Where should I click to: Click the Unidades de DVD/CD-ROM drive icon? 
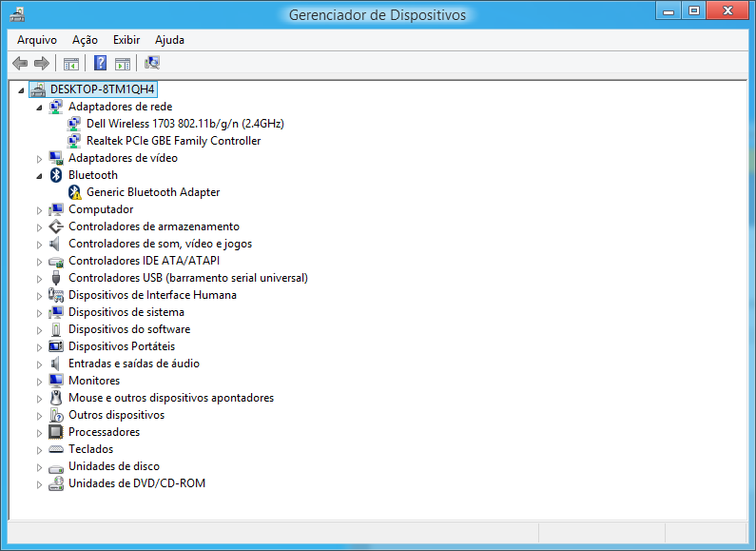[56, 483]
